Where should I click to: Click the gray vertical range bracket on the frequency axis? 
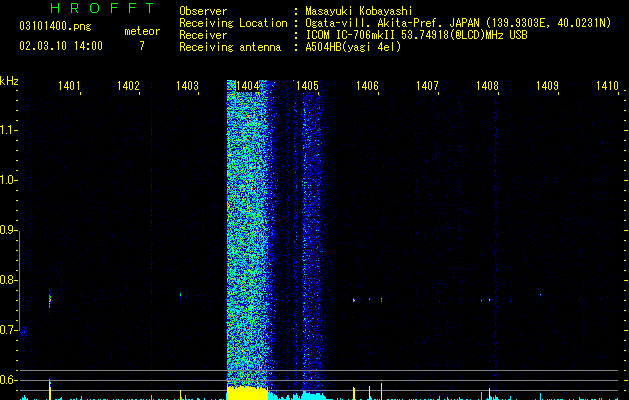[x=19, y=280]
